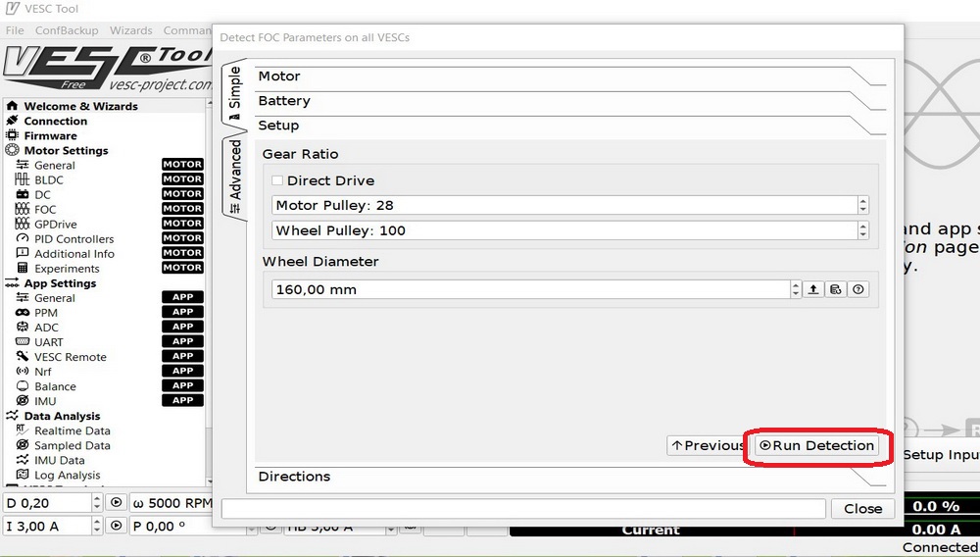Enable the Direct Drive checkbox
Screen dimensions: 980x557
click(x=277, y=180)
